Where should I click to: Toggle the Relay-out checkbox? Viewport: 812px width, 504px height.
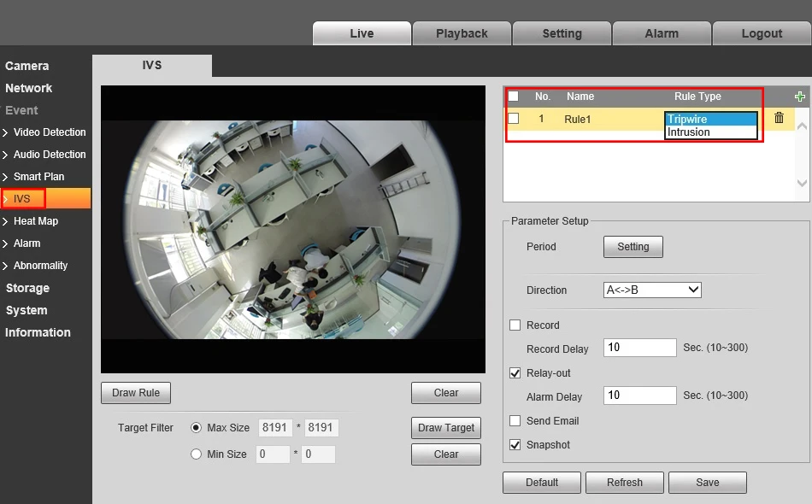[x=515, y=373]
